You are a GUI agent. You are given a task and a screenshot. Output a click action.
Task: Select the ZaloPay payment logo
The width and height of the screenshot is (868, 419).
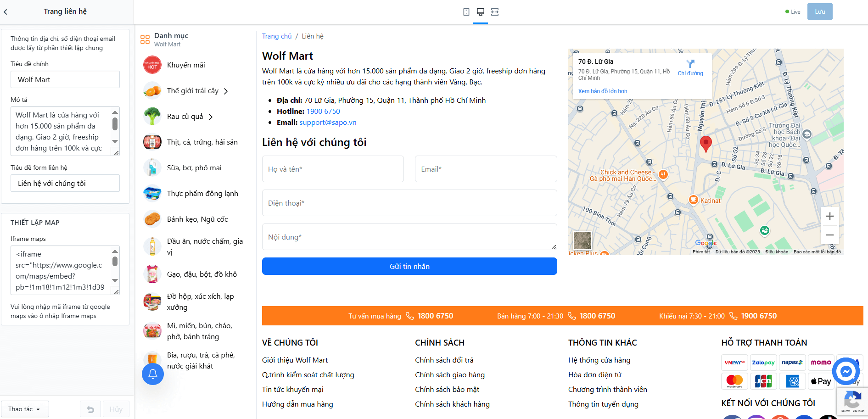pos(763,363)
